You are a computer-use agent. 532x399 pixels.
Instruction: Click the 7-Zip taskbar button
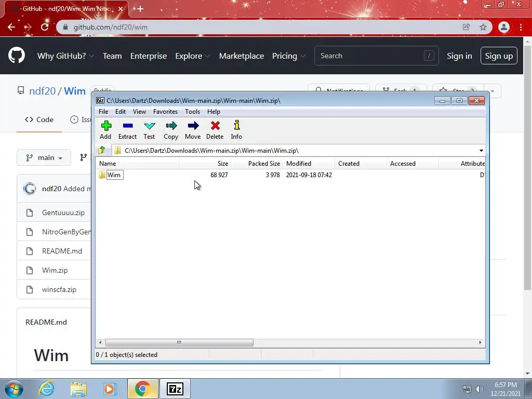[175, 389]
